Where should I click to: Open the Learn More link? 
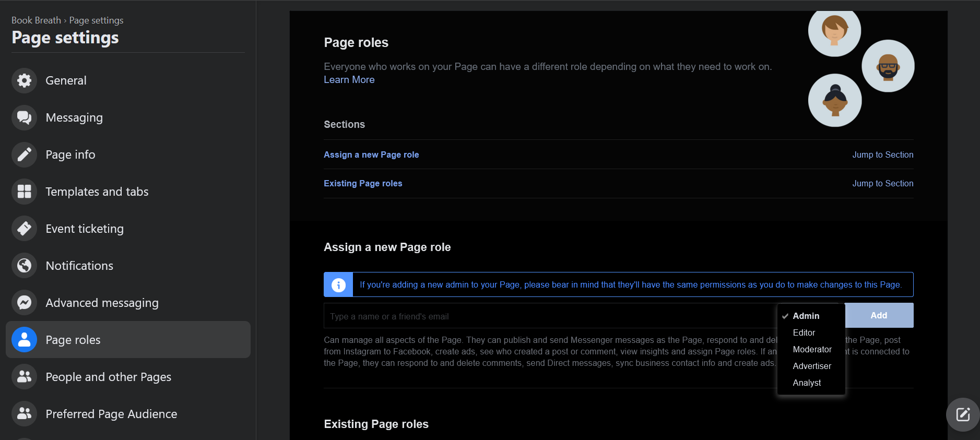[x=349, y=79]
